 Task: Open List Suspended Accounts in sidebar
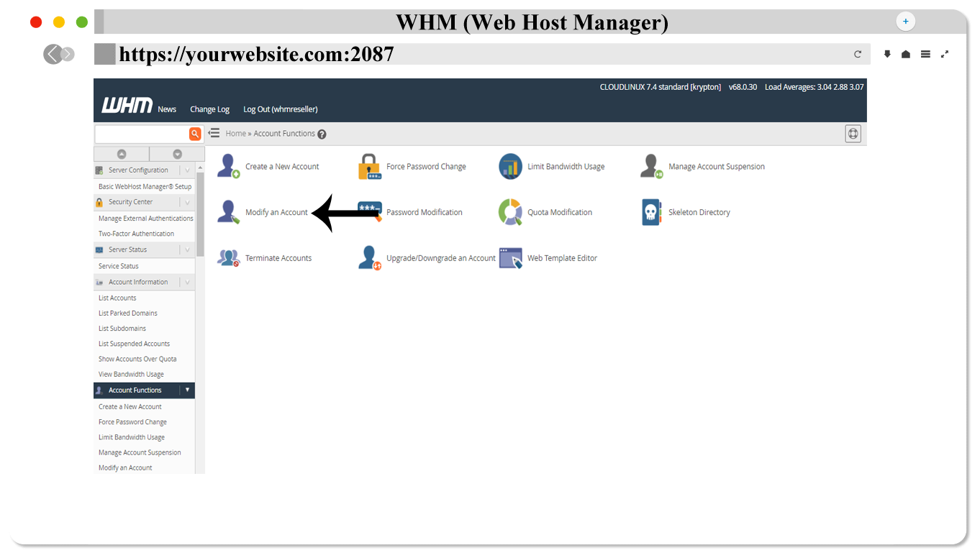134,344
